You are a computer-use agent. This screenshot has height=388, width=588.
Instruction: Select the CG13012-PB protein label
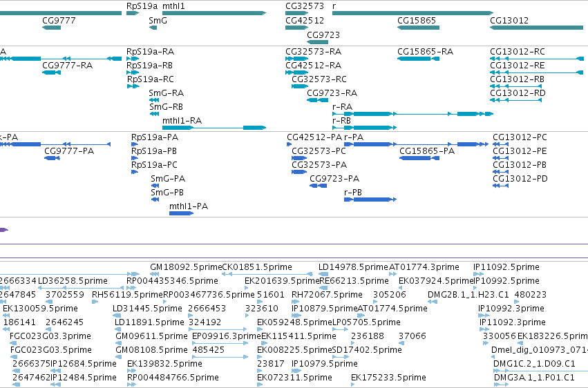click(520, 165)
